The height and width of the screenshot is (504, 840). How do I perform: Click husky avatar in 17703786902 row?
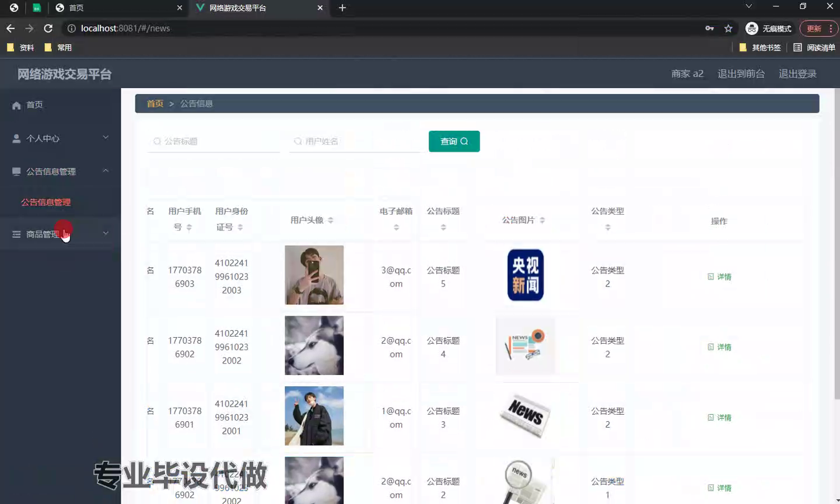314,345
